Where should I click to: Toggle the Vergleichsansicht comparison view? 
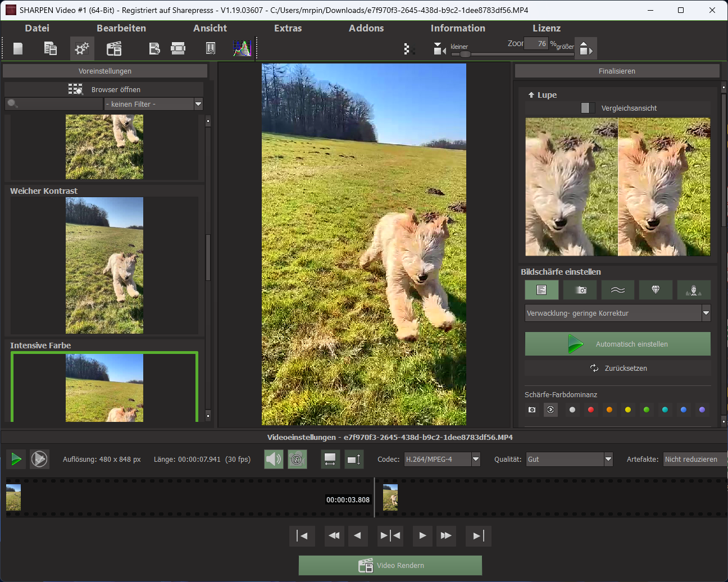(x=588, y=107)
